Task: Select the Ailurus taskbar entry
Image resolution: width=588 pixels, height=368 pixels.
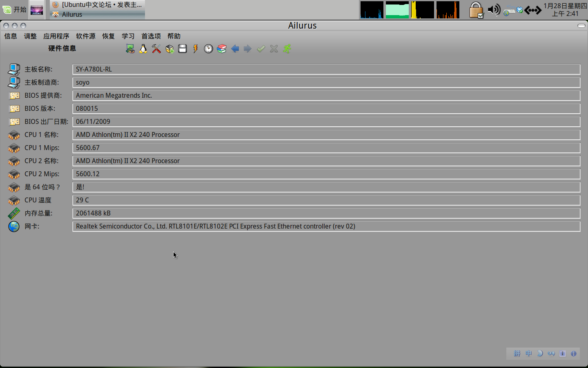Action: pyautogui.click(x=97, y=14)
